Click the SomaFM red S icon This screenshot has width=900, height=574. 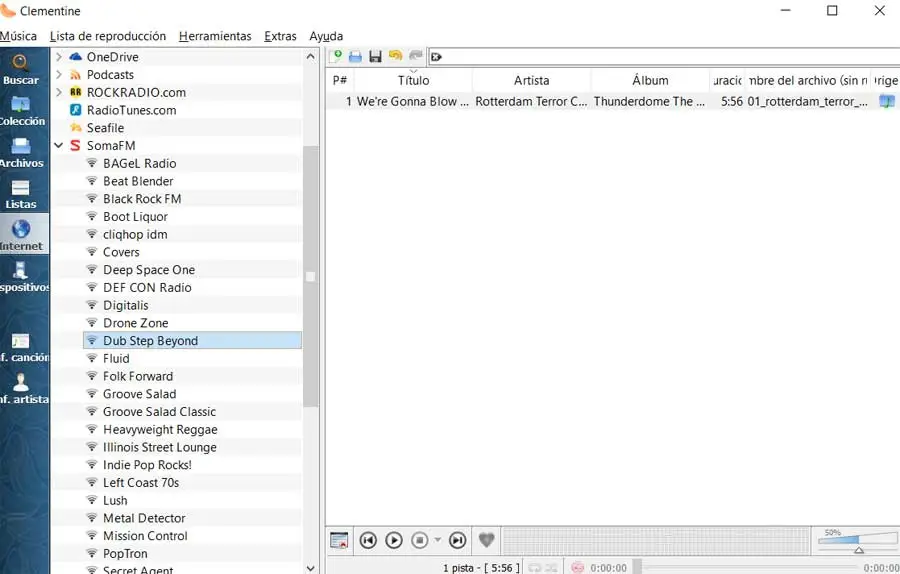click(75, 145)
